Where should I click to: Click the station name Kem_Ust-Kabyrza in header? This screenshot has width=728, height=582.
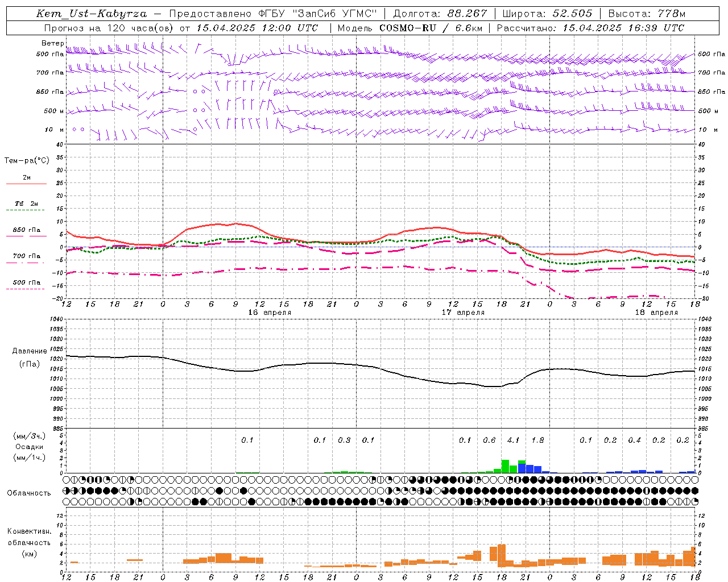[91, 14]
